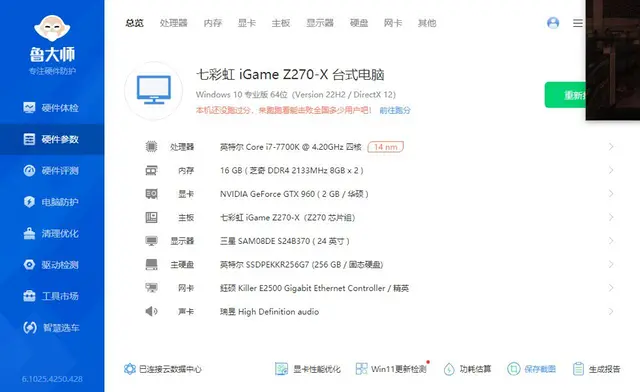Expand the 主板 row chevron

point(611,217)
